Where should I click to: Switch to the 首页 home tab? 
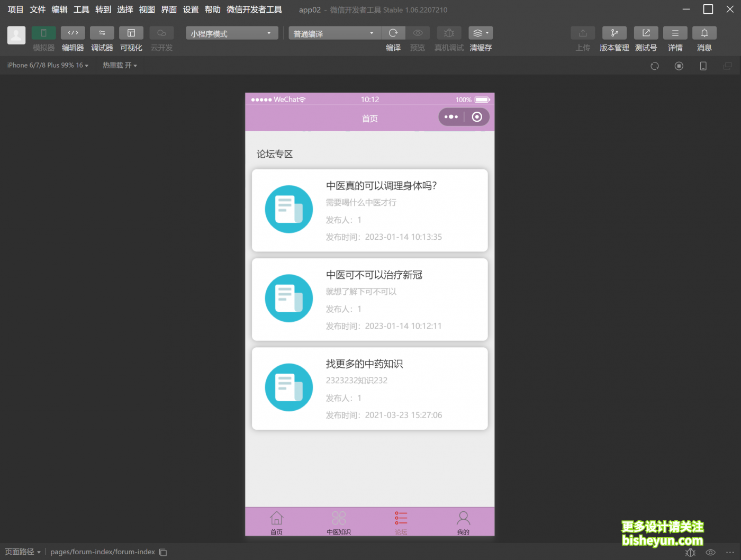[x=276, y=522]
